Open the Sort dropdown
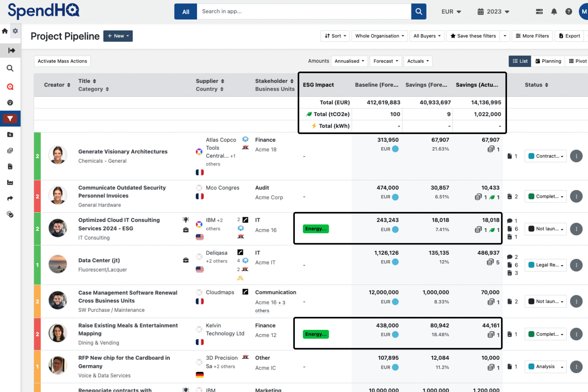The image size is (588, 392). tap(335, 36)
